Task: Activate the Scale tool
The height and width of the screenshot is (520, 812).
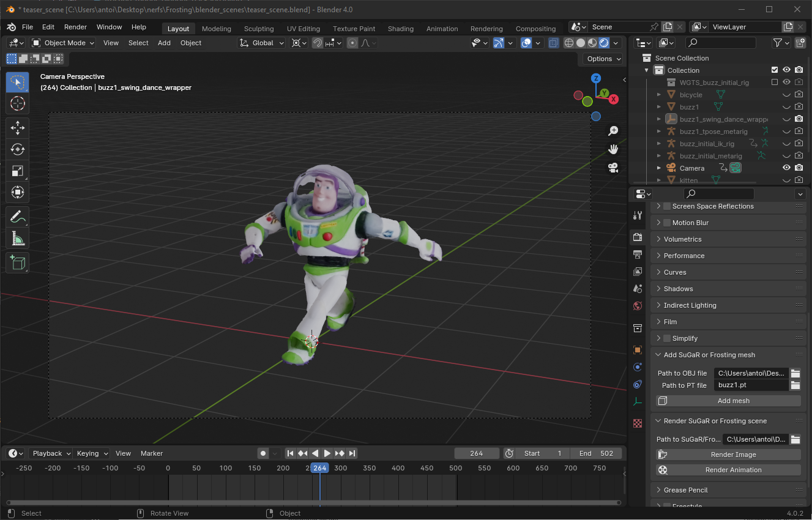Action: point(17,171)
